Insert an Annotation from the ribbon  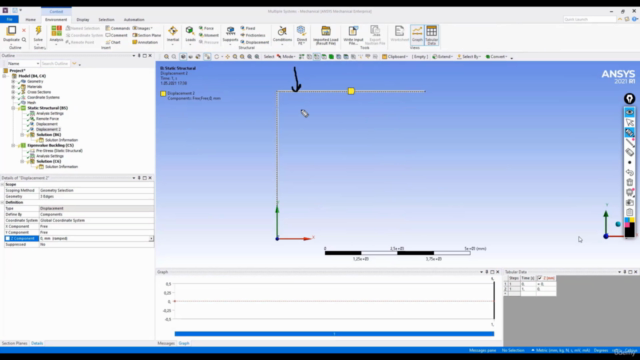(x=145, y=42)
